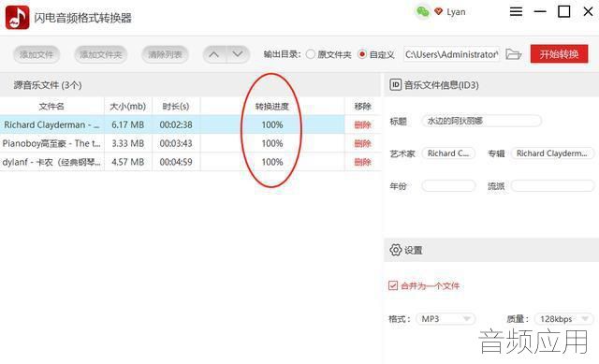Click the 添加文件夹 button

point(100,54)
